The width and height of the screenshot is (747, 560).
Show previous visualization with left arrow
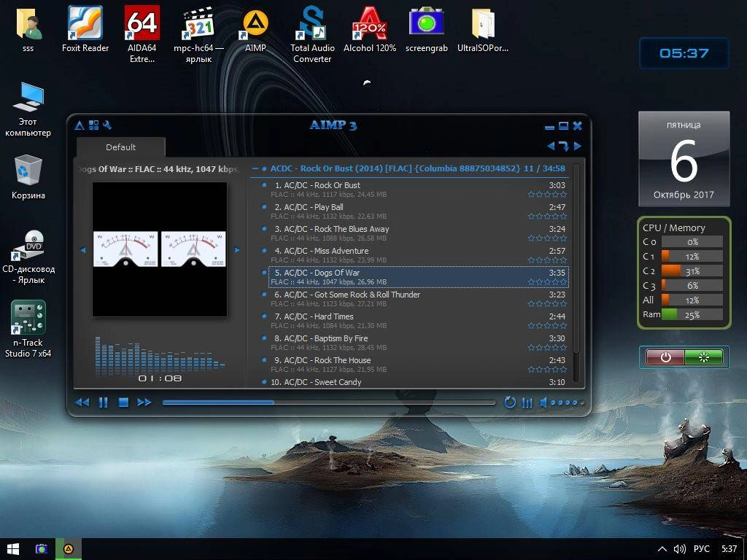point(83,249)
